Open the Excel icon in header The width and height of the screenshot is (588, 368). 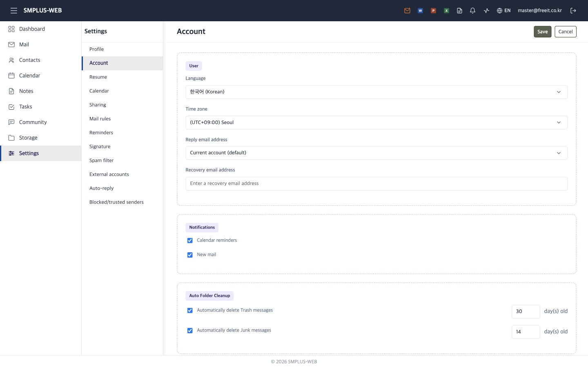click(446, 11)
